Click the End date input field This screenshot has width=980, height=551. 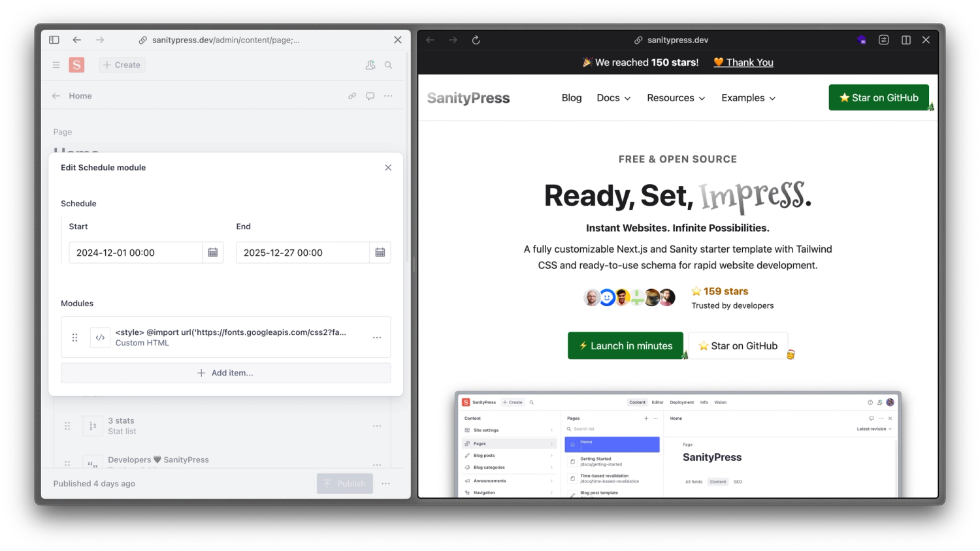pyautogui.click(x=303, y=253)
